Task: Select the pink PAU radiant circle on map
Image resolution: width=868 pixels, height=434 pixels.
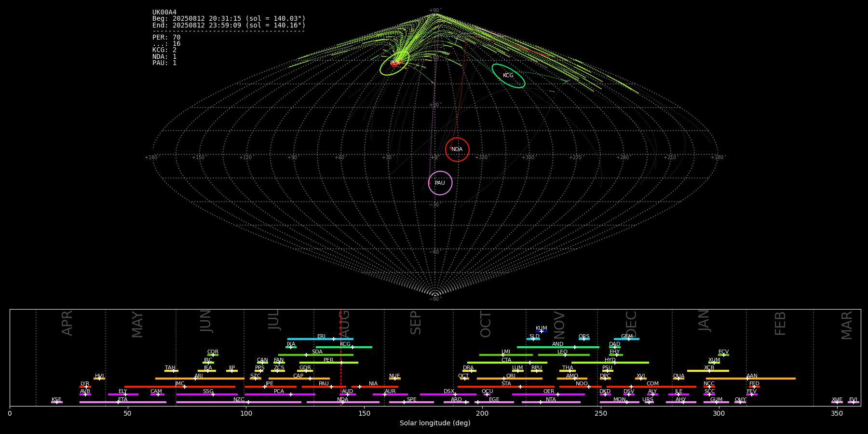Action: (x=440, y=183)
